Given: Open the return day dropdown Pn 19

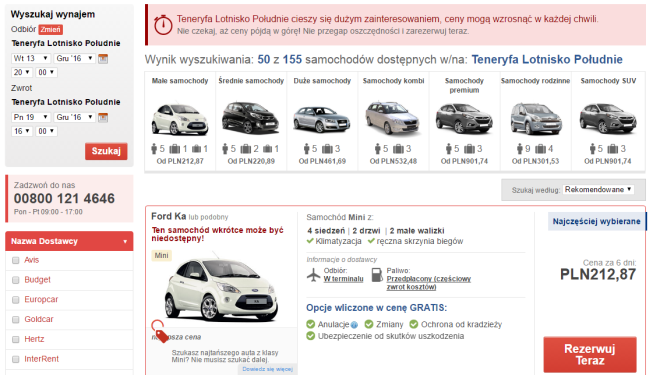Looking at the screenshot, I should pyautogui.click(x=31, y=117).
